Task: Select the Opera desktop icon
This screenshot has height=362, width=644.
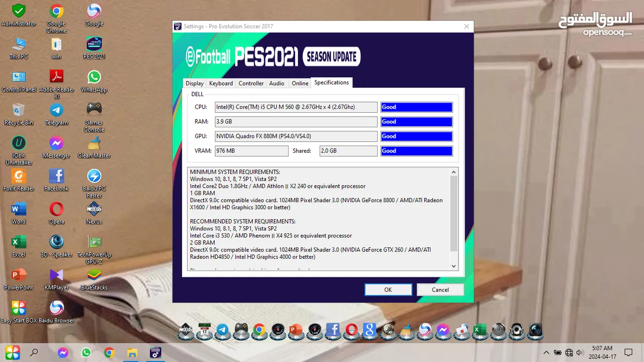Action: pos(56,213)
